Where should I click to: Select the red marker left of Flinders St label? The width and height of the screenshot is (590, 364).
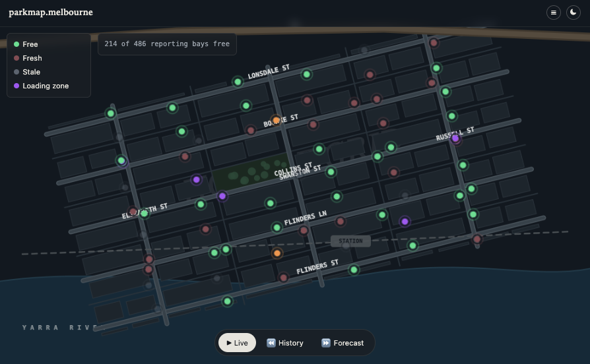(284, 278)
